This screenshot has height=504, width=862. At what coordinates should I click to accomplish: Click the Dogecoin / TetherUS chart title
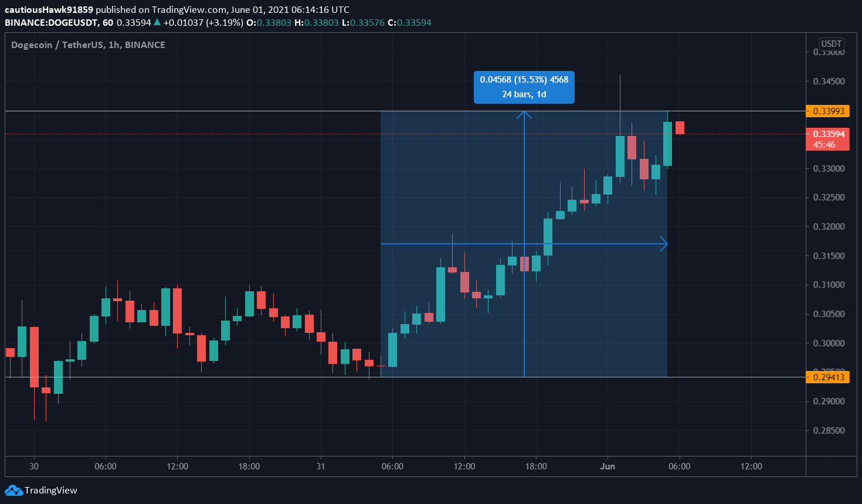click(88, 45)
